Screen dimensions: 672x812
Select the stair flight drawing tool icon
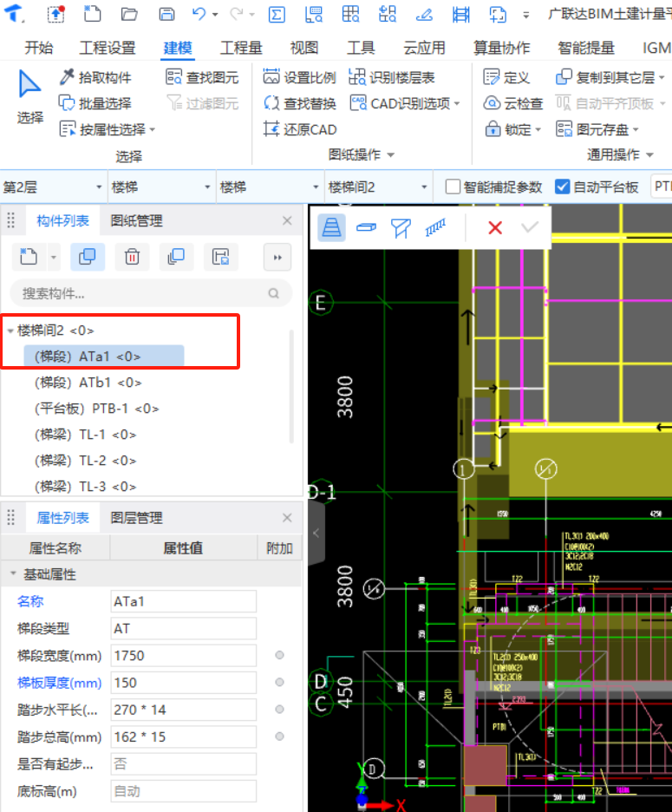click(x=331, y=226)
